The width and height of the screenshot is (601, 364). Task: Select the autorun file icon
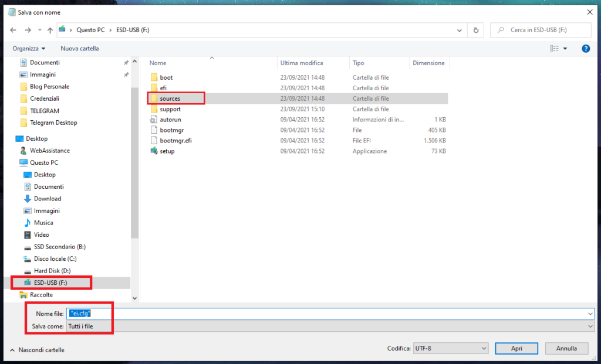154,120
